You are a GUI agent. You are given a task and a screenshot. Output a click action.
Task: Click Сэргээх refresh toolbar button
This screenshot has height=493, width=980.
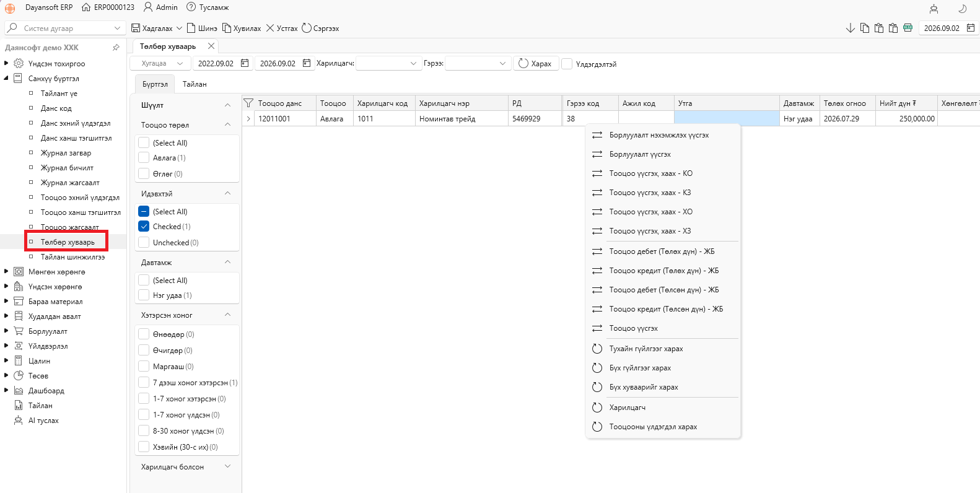tap(320, 28)
